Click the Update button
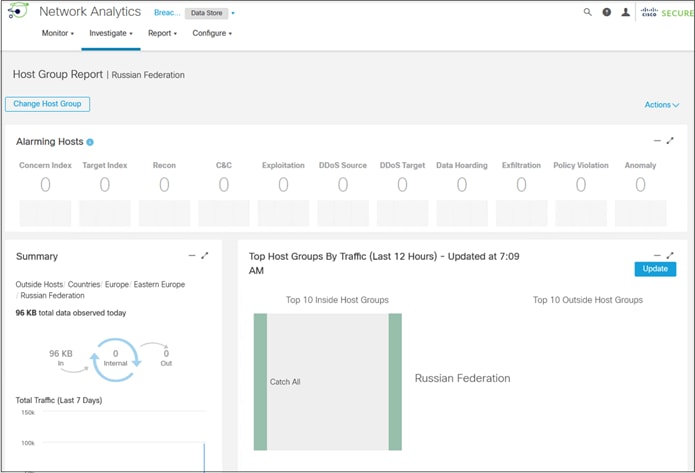This screenshot has width=695, height=473. (x=655, y=269)
